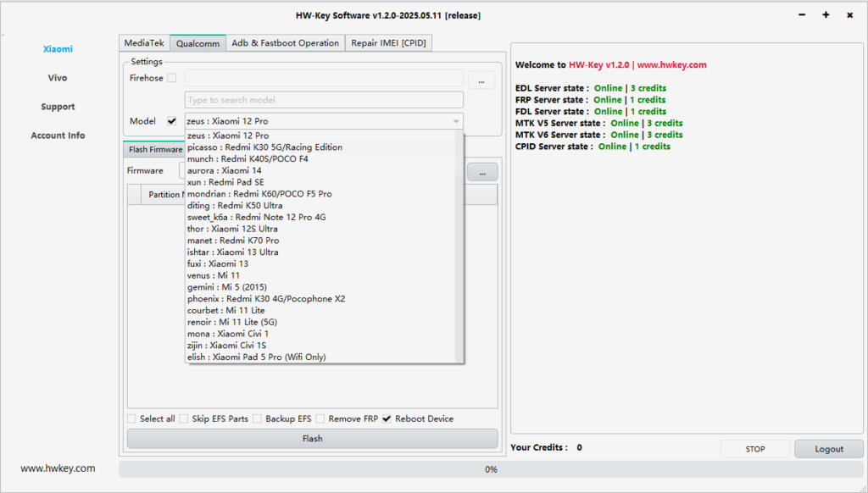Click the model search input field
Viewport: 868px width, 493px height.
coord(324,99)
